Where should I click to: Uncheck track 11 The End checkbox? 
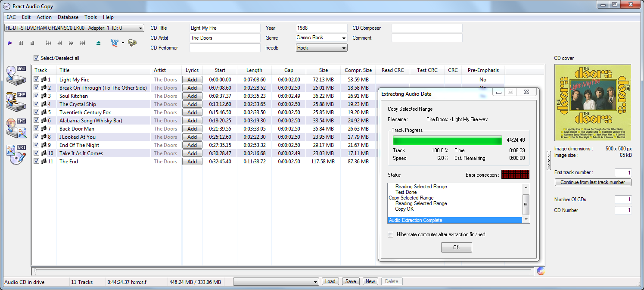point(37,162)
